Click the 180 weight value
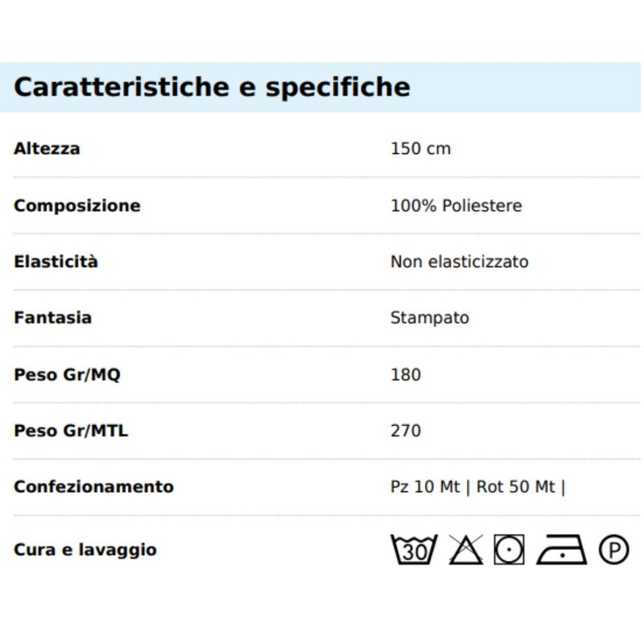 pyautogui.click(x=406, y=374)
